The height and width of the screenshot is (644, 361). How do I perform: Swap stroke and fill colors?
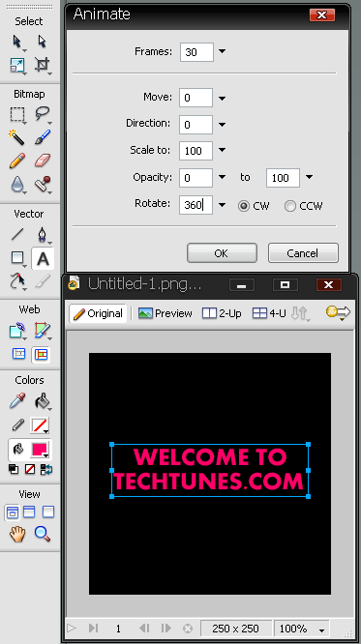(46, 469)
